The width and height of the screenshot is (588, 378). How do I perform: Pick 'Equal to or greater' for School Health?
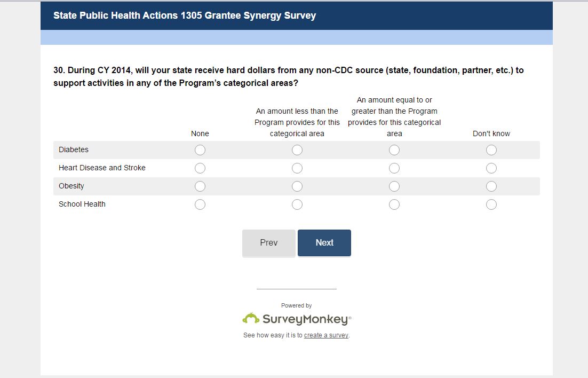coord(394,204)
